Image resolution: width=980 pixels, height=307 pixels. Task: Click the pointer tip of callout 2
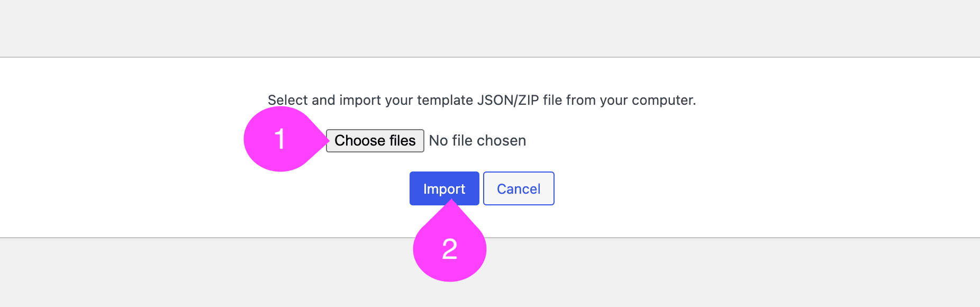pyautogui.click(x=451, y=202)
